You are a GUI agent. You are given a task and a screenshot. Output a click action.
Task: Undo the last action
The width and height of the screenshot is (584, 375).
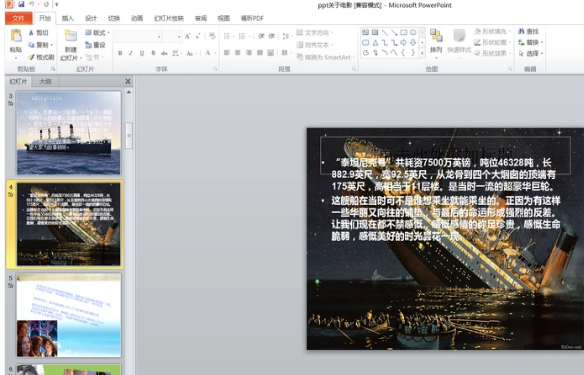click(32, 4)
